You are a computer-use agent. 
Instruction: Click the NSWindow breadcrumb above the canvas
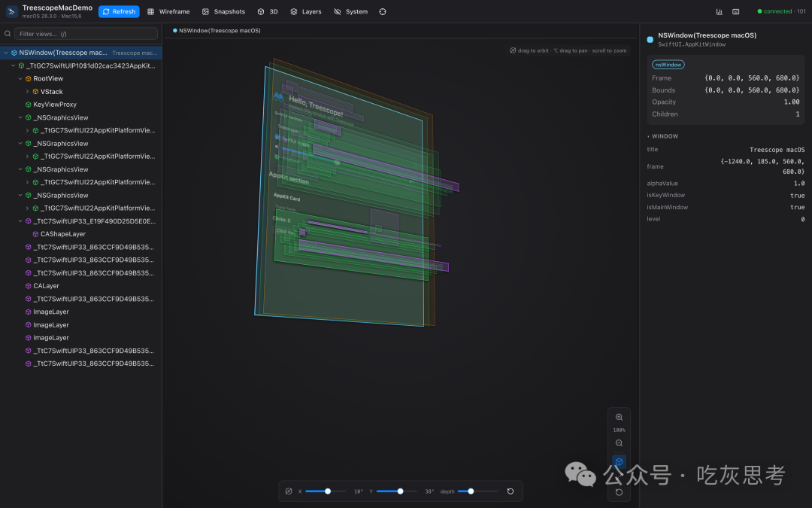[x=217, y=31]
